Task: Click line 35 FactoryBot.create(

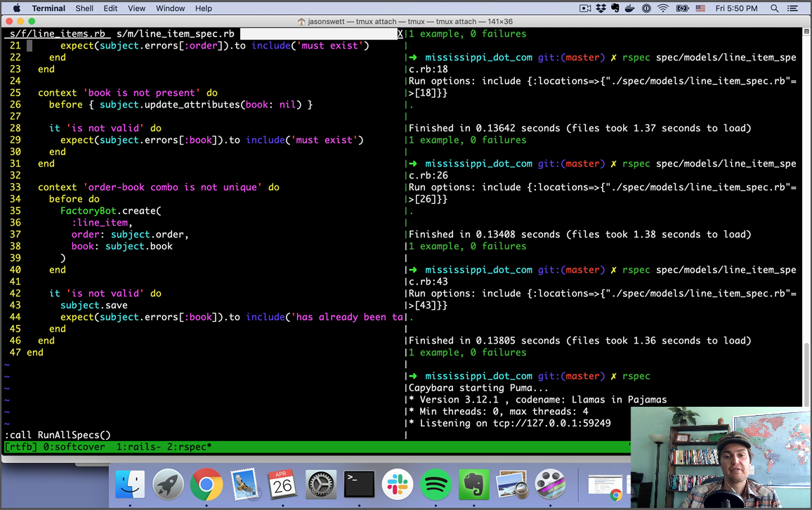Action: click(x=111, y=211)
